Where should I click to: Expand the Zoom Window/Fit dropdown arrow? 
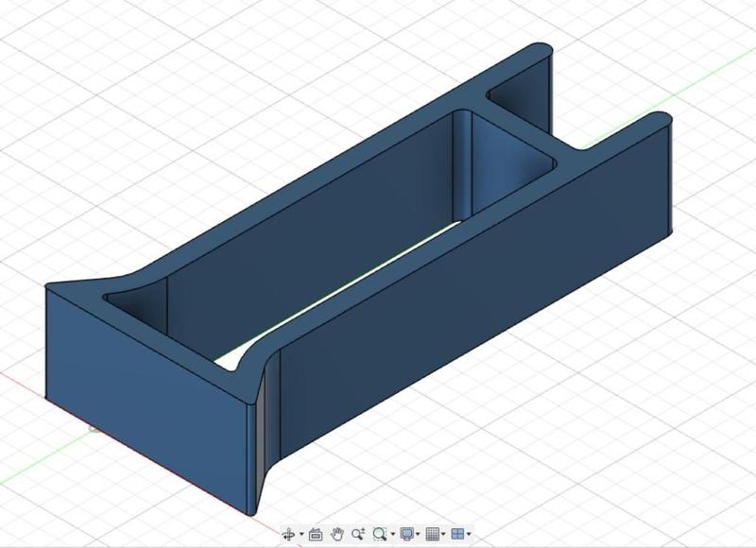[393, 534]
